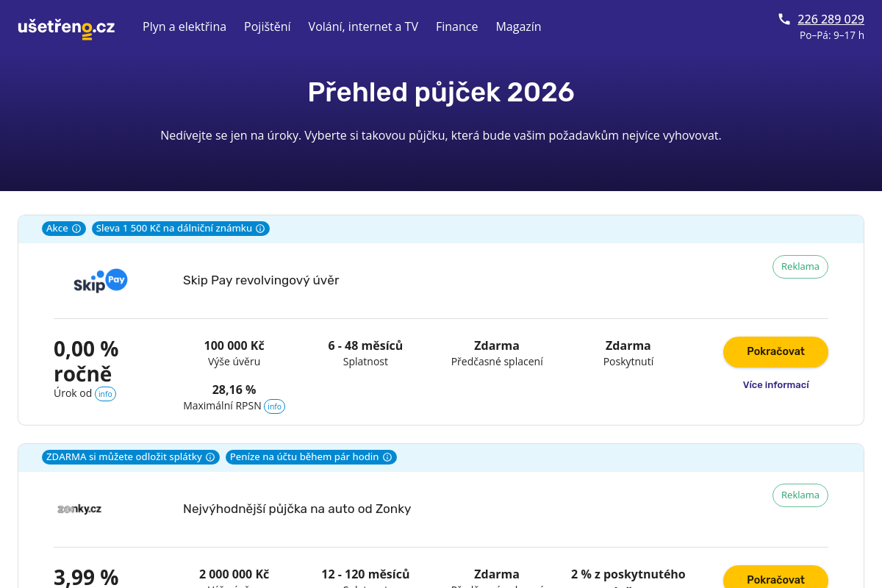The width and height of the screenshot is (882, 588).
Task: Open Plyn a elektřina menu
Action: tap(184, 26)
